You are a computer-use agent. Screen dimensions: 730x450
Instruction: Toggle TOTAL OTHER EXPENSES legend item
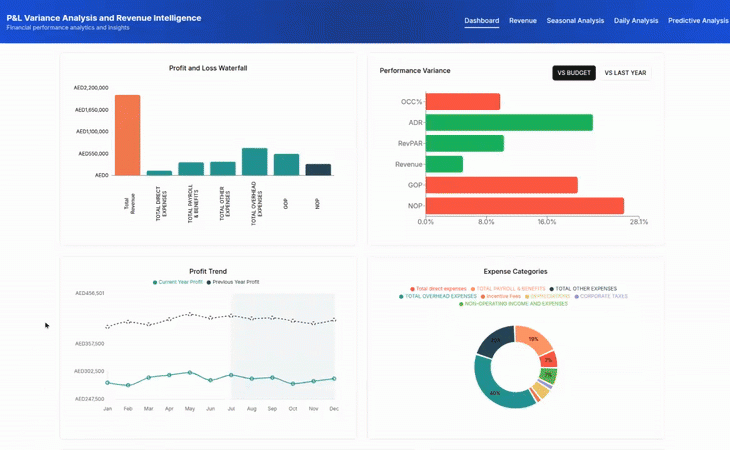(584, 289)
